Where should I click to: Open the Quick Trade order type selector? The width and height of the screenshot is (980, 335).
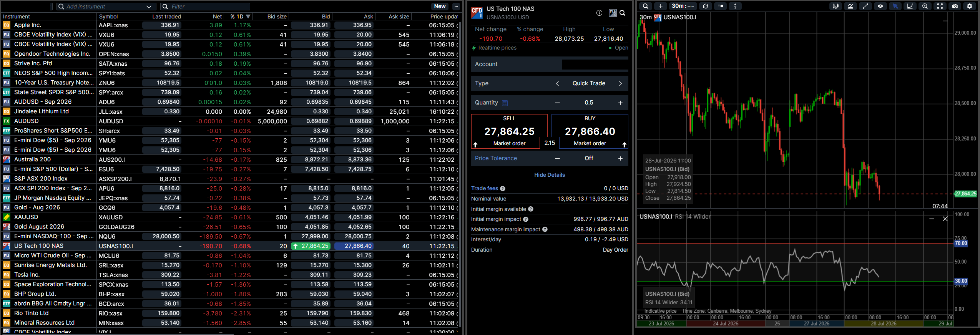coord(589,83)
